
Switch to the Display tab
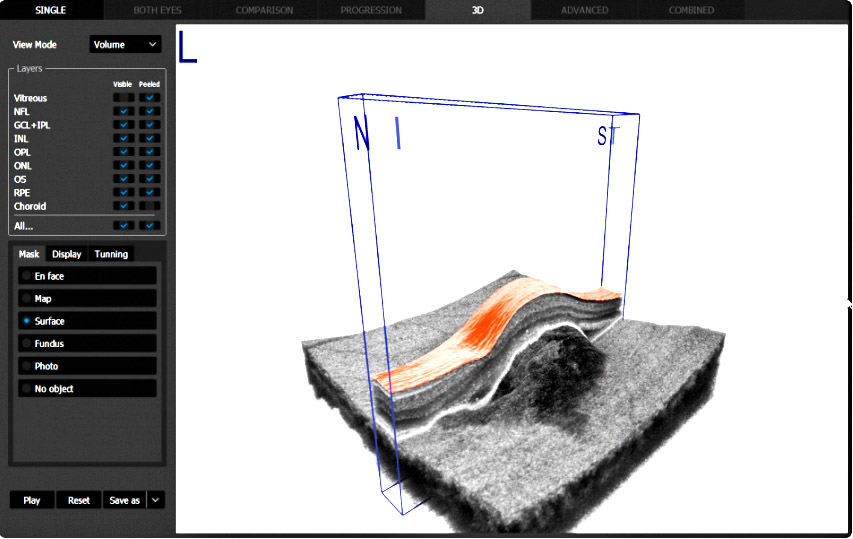tap(67, 254)
